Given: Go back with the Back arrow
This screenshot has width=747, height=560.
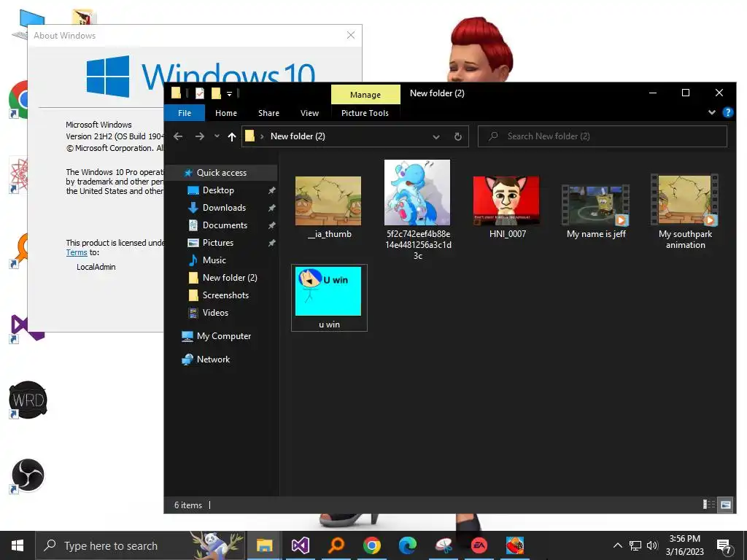Looking at the screenshot, I should click(178, 136).
